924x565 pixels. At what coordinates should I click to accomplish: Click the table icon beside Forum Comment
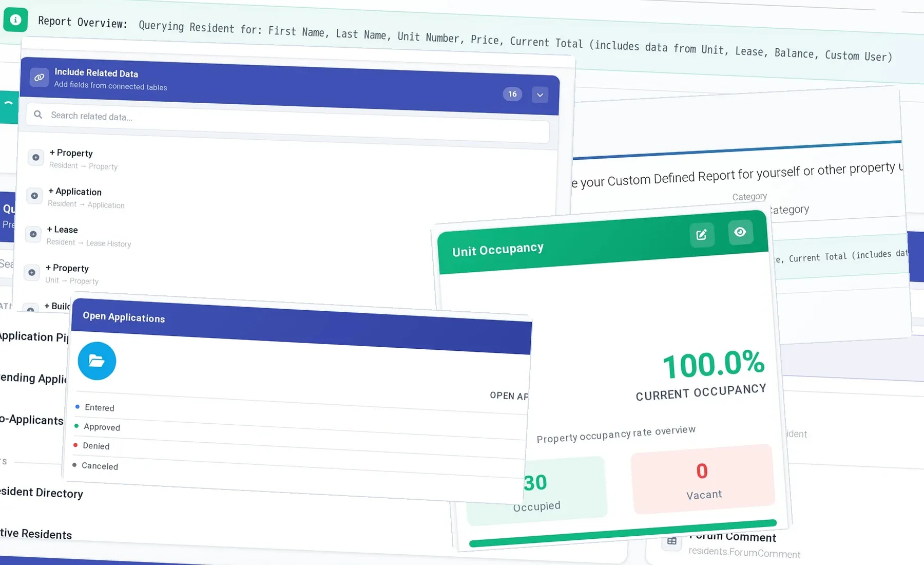pos(671,541)
